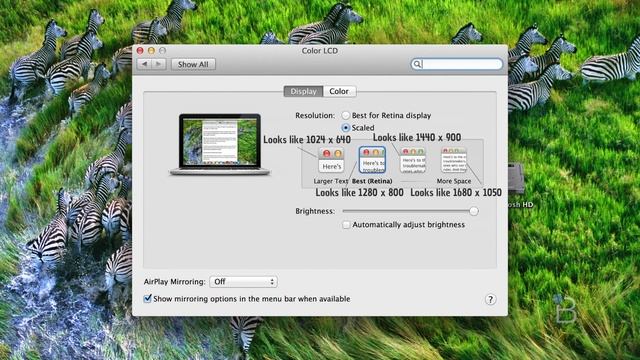Select the Macintosh HD desktop drive icon
640x360 pixels.
[517, 178]
